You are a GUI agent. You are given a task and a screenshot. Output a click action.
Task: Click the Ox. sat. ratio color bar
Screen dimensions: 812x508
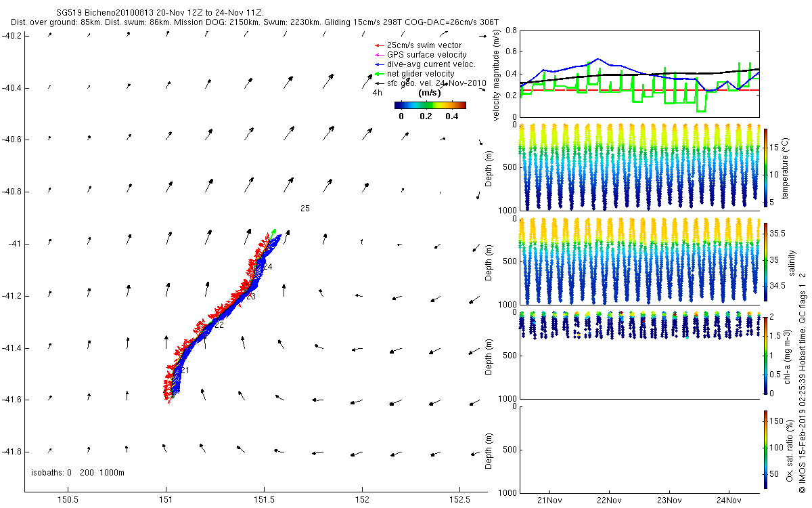(x=765, y=449)
